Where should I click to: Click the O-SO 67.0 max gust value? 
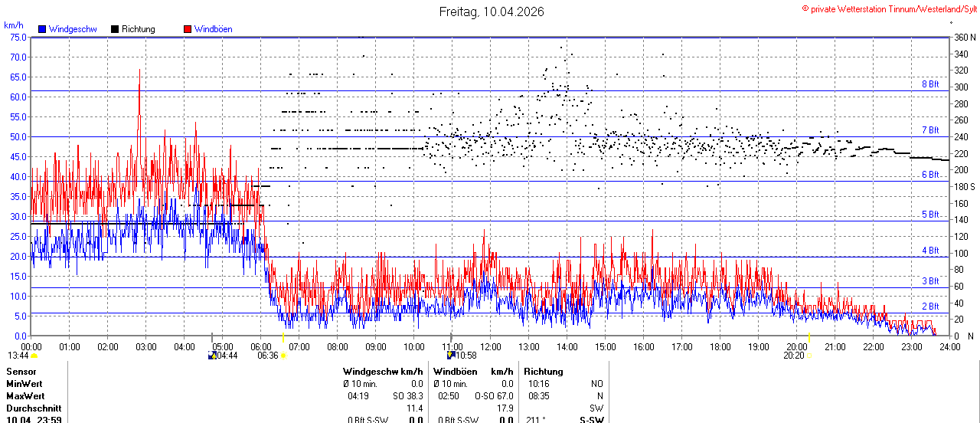(494, 396)
